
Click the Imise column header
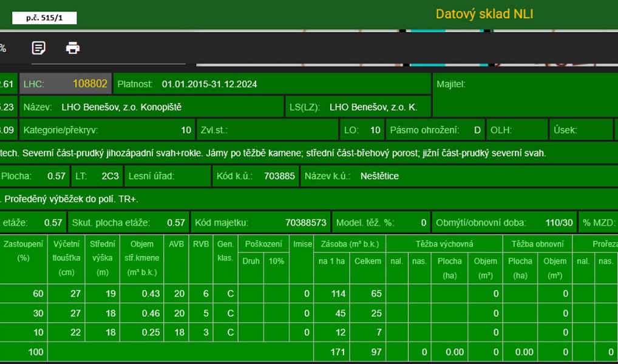[x=302, y=259]
